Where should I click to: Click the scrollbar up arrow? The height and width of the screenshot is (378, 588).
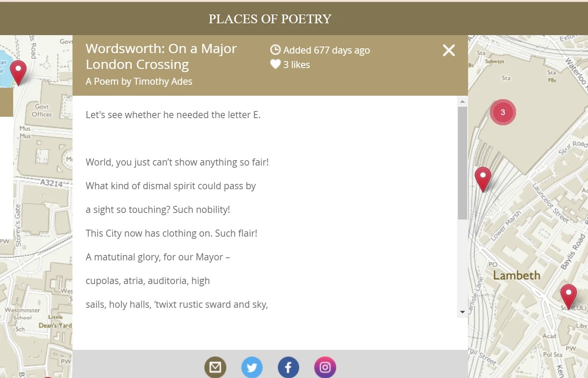tap(462, 101)
